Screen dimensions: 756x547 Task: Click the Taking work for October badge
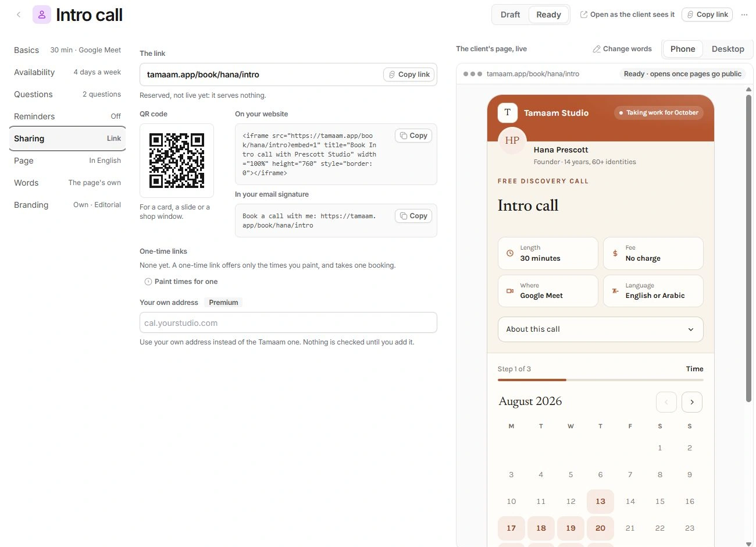(x=659, y=113)
